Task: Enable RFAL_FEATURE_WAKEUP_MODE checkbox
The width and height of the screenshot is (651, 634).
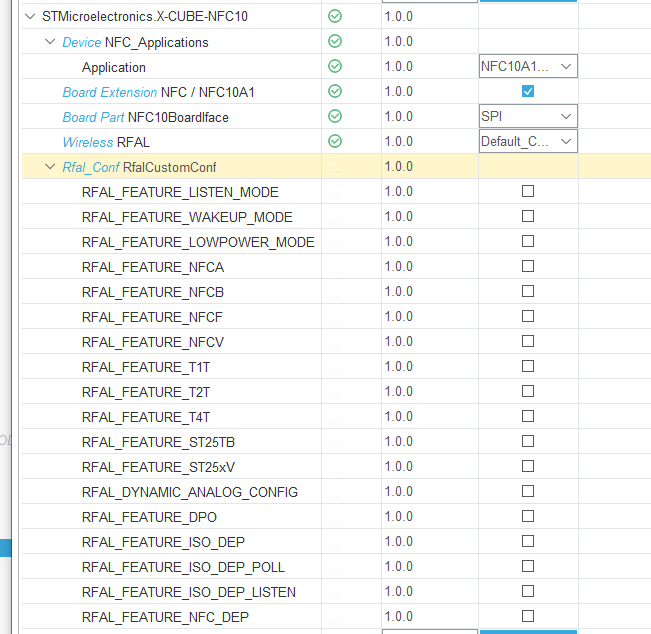Action: tap(528, 216)
